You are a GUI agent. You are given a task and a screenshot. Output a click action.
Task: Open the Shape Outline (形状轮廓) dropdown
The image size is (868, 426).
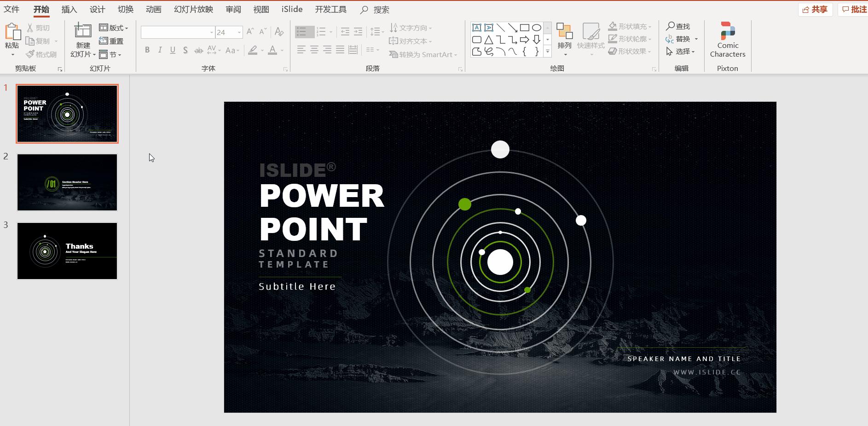point(630,39)
